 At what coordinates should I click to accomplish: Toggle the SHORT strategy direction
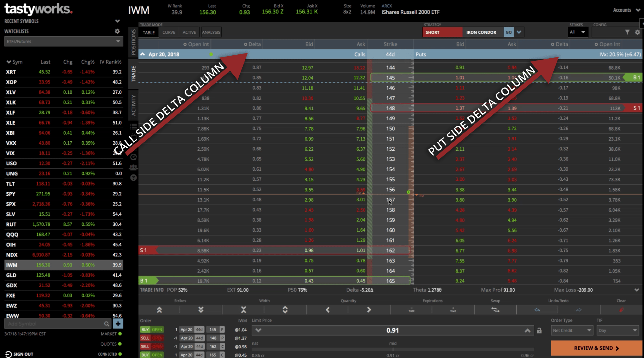442,32
